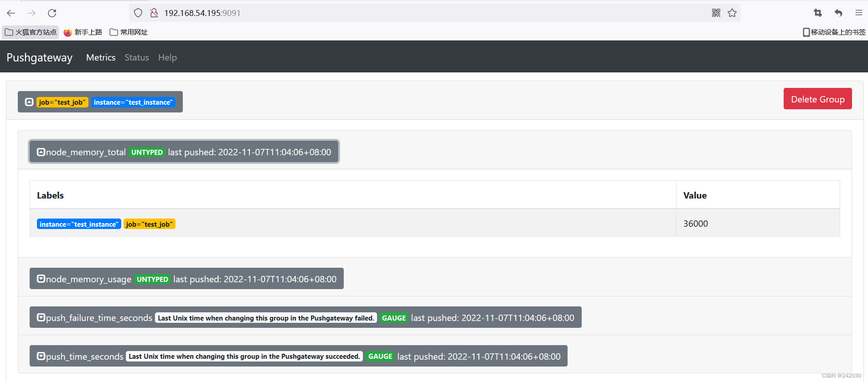The image size is (868, 382).
Task: Open the Metrics nav tab
Action: pos(101,57)
